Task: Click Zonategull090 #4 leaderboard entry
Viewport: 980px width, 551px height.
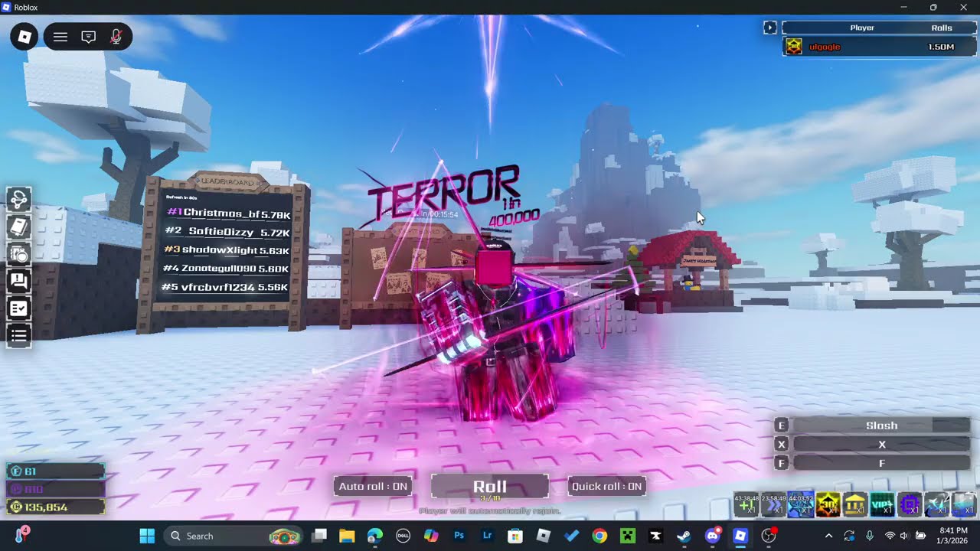Action: (x=225, y=269)
